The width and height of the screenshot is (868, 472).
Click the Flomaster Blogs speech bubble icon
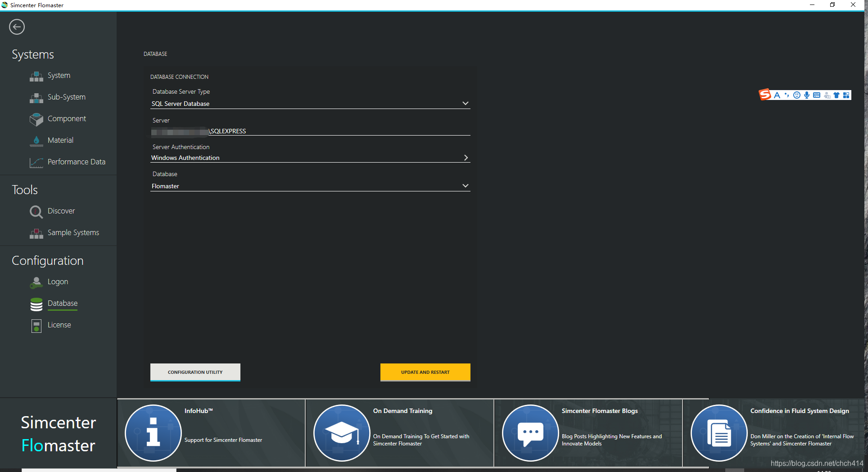coord(530,433)
